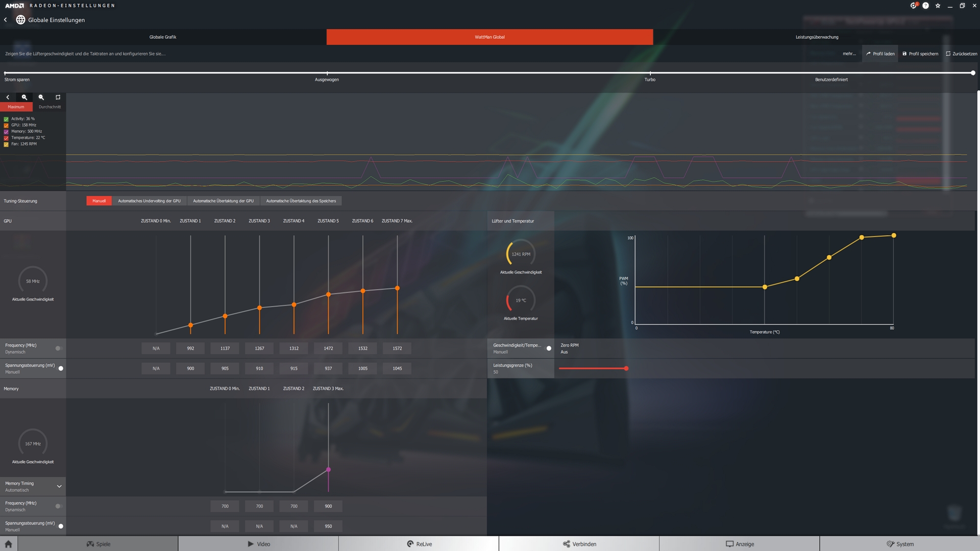Choose Automatische Übertaktung des Speichers

tap(301, 201)
